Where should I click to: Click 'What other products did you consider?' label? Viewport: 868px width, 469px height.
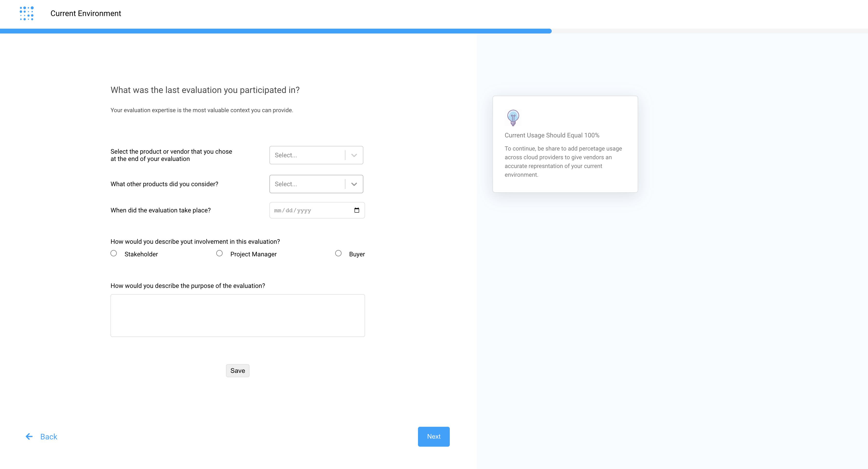pyautogui.click(x=164, y=184)
